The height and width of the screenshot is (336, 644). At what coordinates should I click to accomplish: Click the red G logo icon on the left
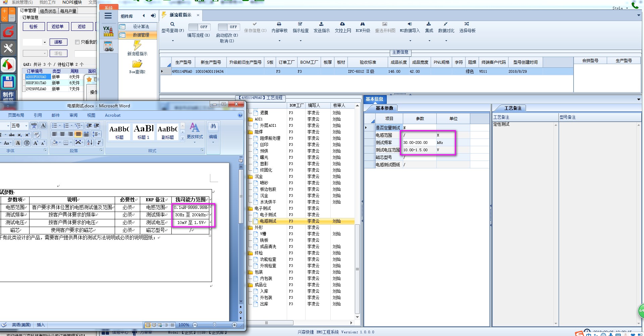pos(8,32)
